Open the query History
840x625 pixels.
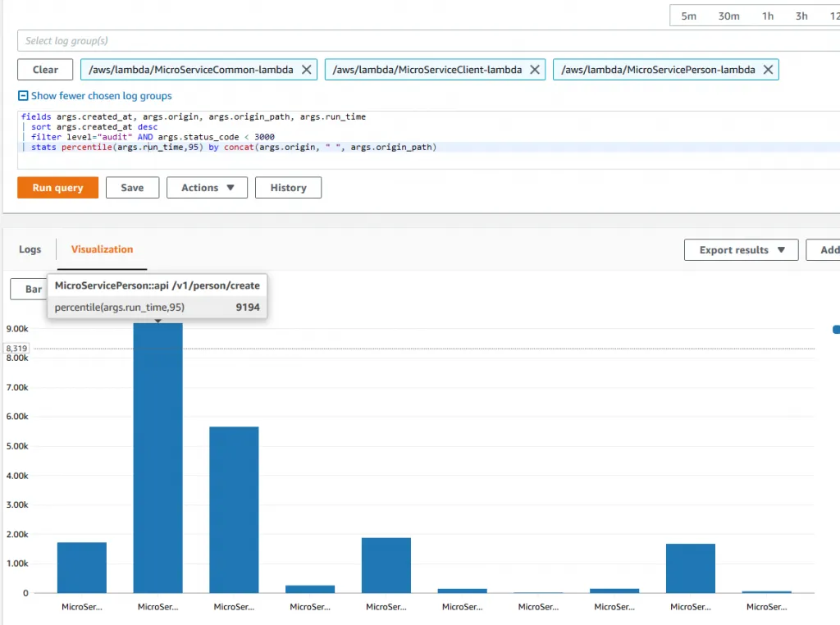coord(288,188)
